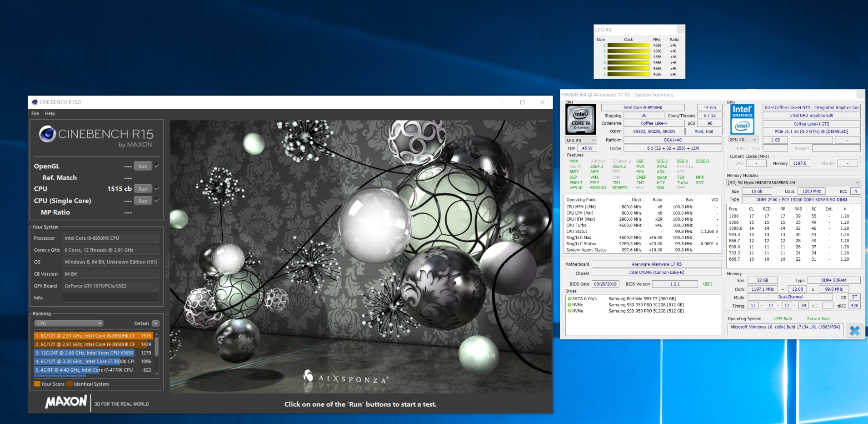Click the Cinebench logo in title bar

(35, 102)
